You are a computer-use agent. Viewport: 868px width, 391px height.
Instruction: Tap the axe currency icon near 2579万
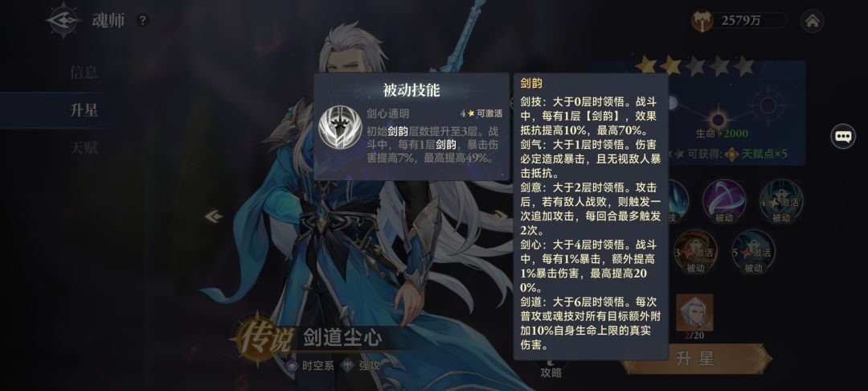[x=702, y=21]
